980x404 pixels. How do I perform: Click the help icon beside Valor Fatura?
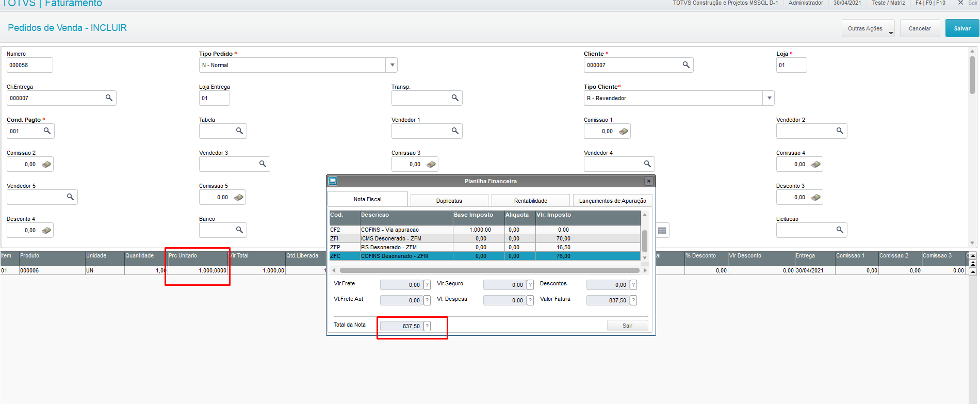(x=633, y=300)
